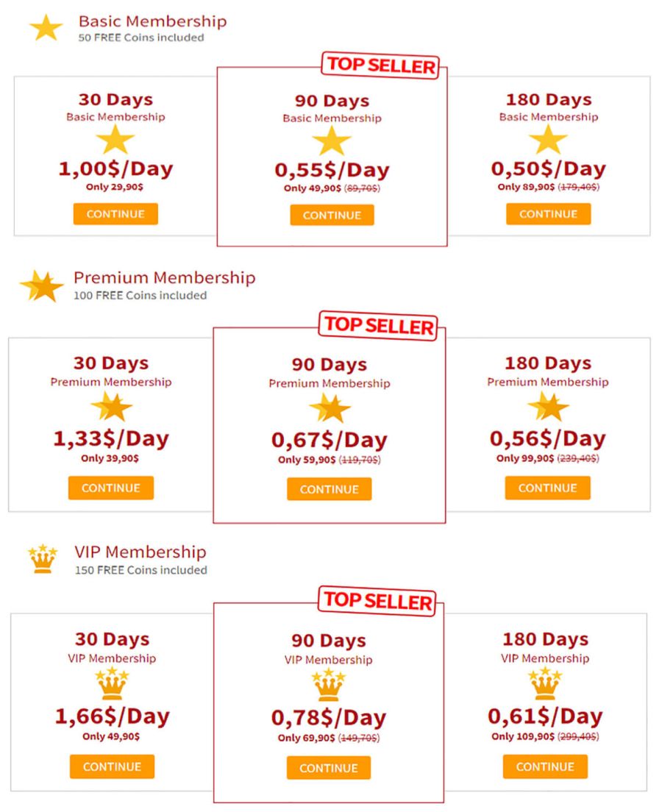Screen dimensions: 662x812
Task: Click the crown icon in 30 Days VIP card
Action: tap(112, 683)
